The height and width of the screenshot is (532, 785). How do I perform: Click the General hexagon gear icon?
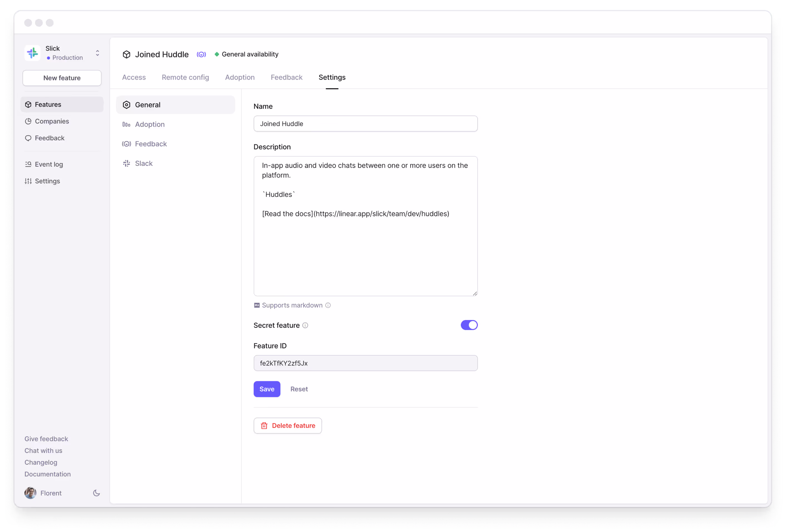[127, 105]
